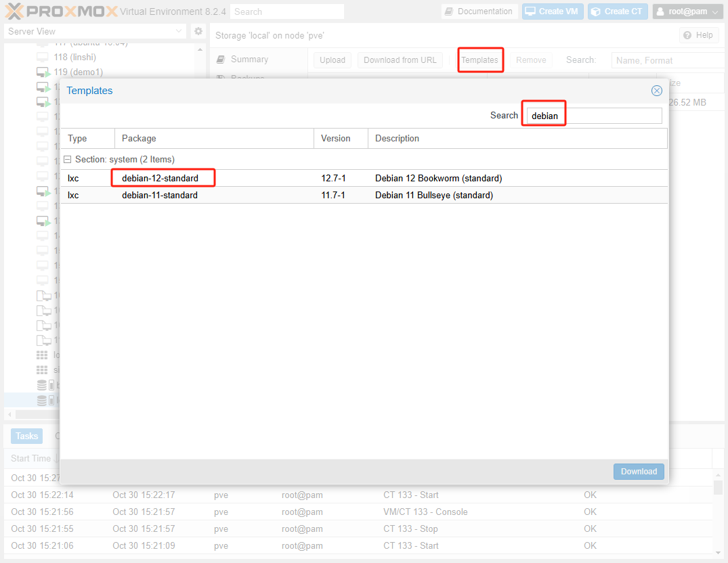Click the monitor icon of 118 (linshi)
Image resolution: width=728 pixels, height=563 pixels.
tap(43, 57)
